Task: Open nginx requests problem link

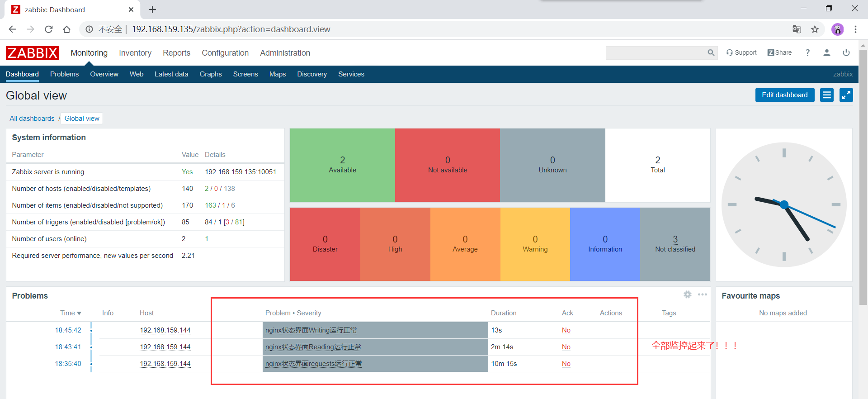Action: (x=313, y=364)
